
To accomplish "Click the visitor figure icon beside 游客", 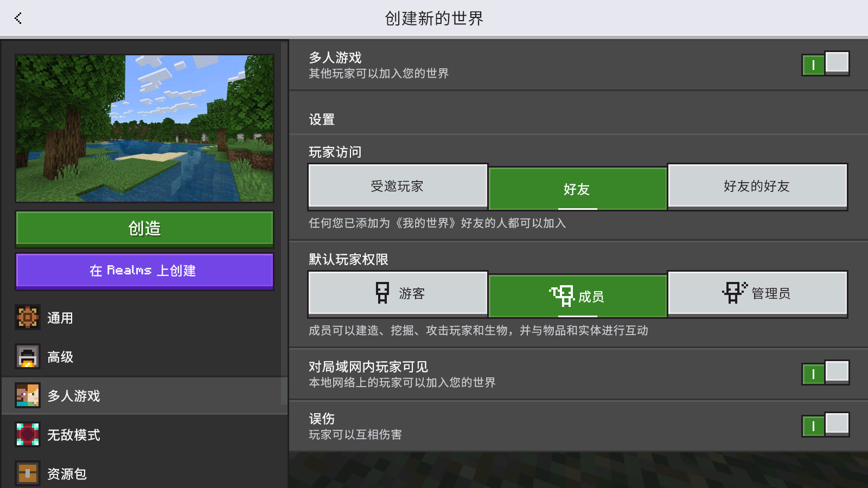I will click(382, 293).
